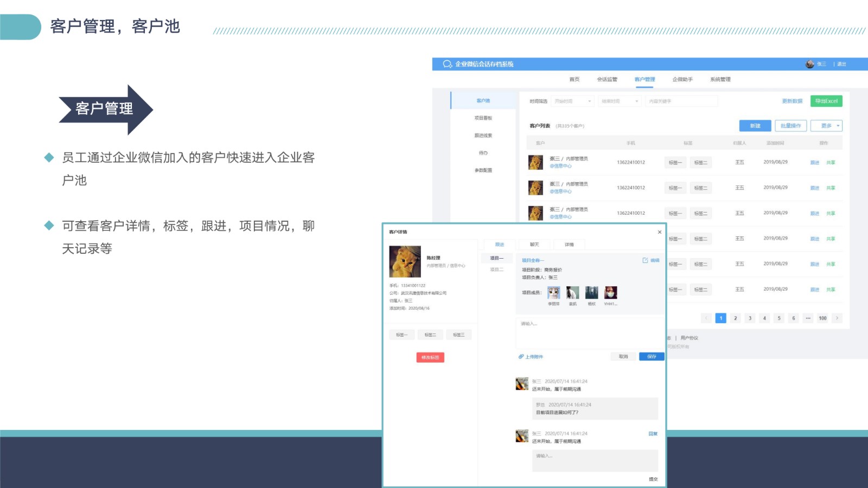This screenshot has width=868, height=488.
Task: Go to page 5 in pagination
Action: coord(779,318)
